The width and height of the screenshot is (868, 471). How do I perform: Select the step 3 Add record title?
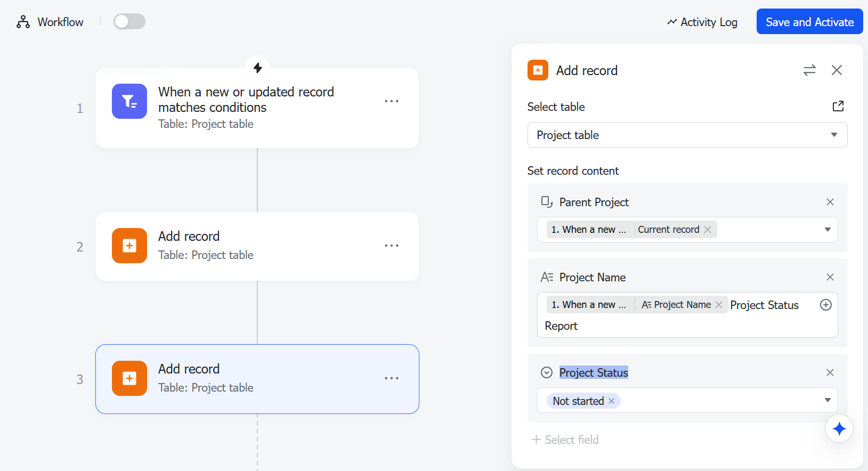189,369
